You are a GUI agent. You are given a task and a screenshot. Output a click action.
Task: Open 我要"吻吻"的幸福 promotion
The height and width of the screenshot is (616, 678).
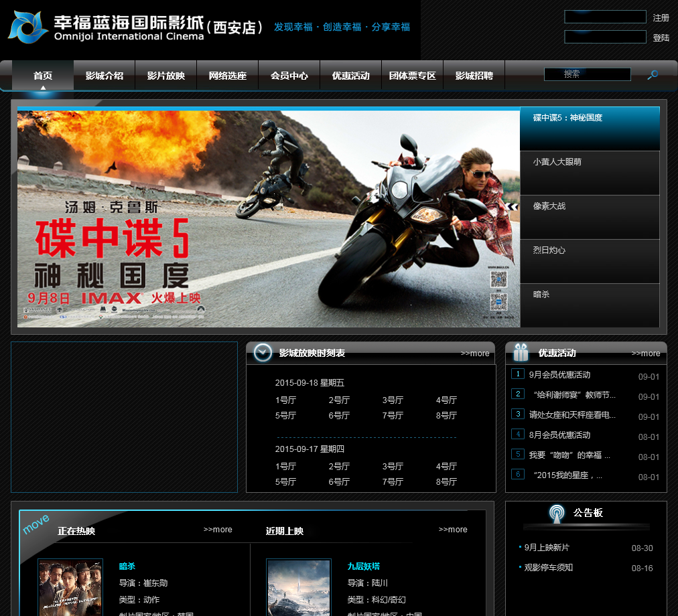pyautogui.click(x=569, y=455)
